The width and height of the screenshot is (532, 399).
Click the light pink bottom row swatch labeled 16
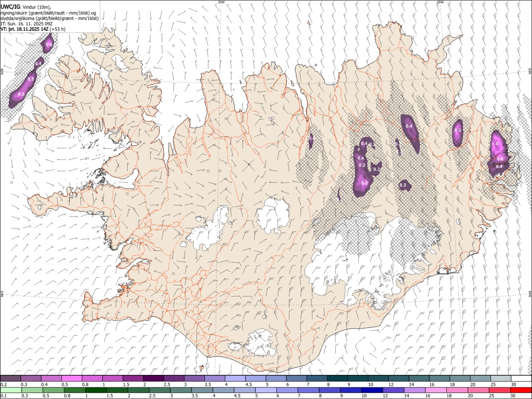click(x=436, y=390)
